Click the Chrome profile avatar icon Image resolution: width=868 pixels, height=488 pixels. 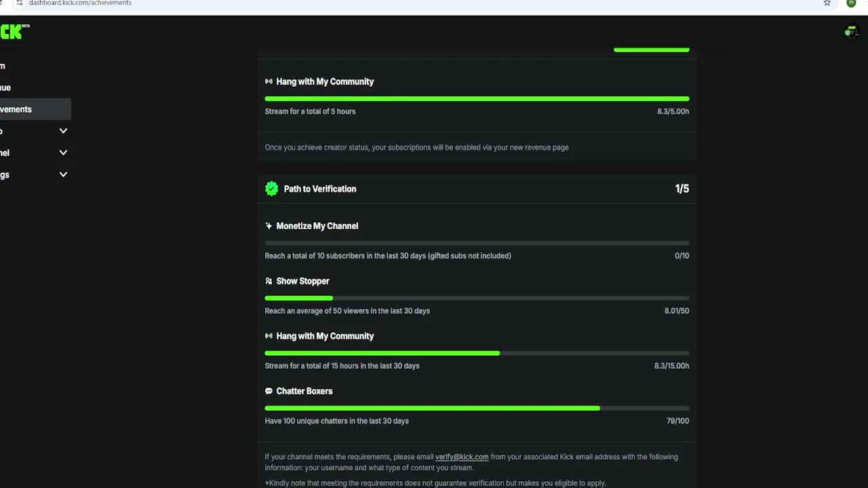(851, 3)
